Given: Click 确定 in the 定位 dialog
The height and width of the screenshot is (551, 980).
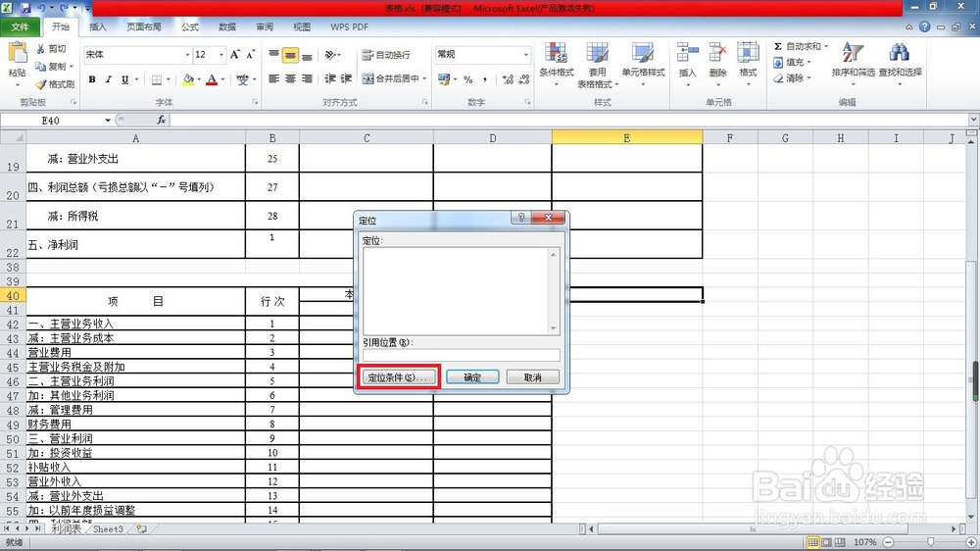Looking at the screenshot, I should (x=472, y=377).
